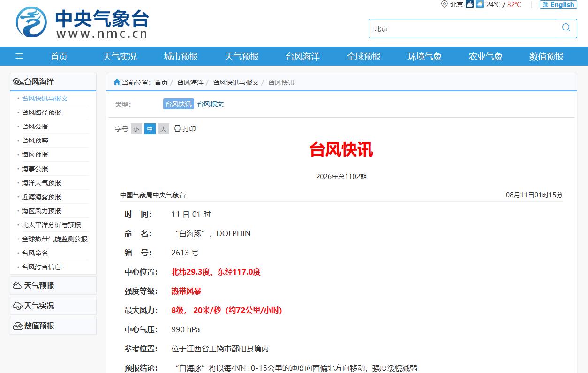This screenshot has height=373, width=588.
Task: Click 台风快讯与报文 in the breadcrumb
Action: pyautogui.click(x=236, y=82)
